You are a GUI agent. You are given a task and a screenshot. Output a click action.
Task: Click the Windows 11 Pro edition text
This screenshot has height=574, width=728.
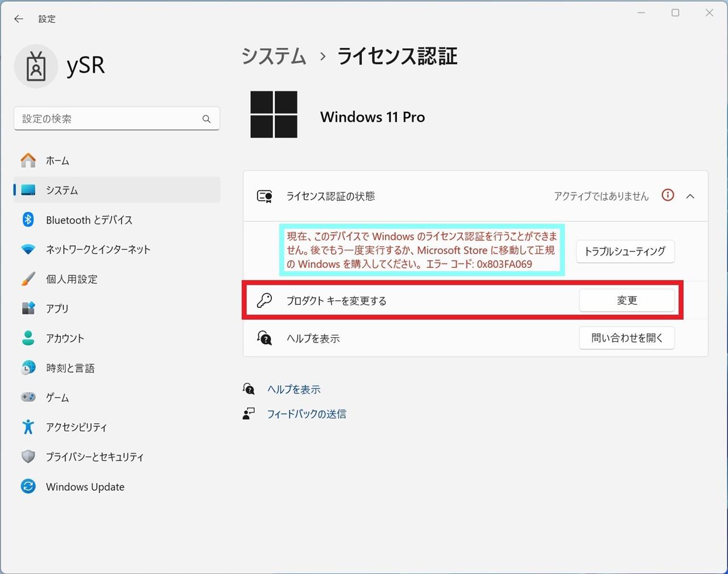(373, 117)
